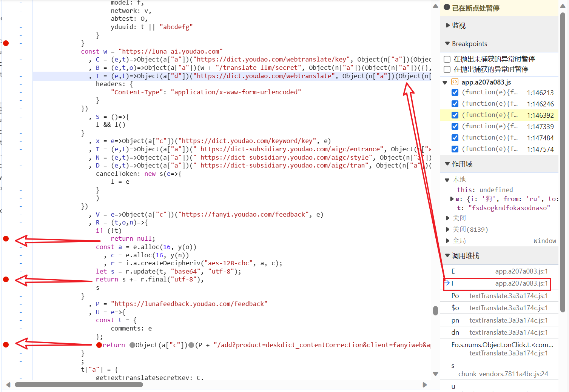The width and height of the screenshot is (569, 392).
Task: Click the createDecipheriv("aes-128-cbc") code line
Action: click(193, 263)
